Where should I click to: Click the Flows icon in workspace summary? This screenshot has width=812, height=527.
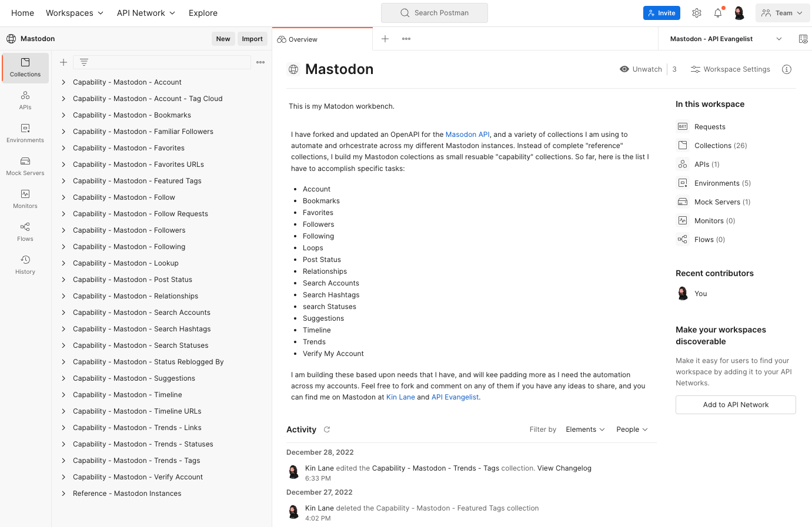683,239
